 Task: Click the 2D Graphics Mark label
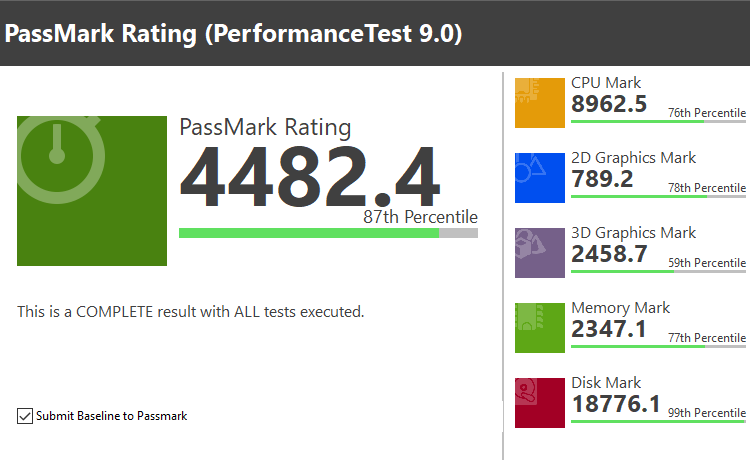pos(633,158)
